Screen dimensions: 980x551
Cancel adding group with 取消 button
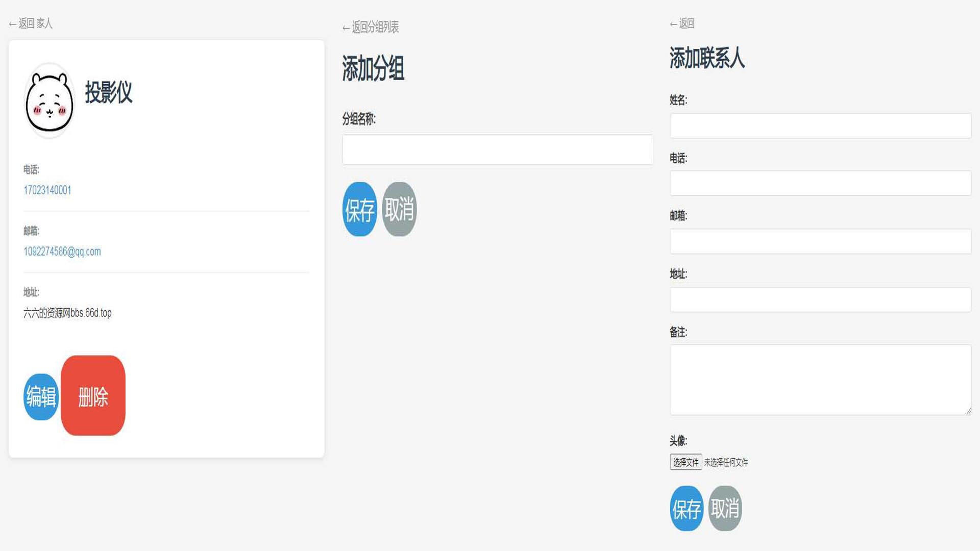399,209
